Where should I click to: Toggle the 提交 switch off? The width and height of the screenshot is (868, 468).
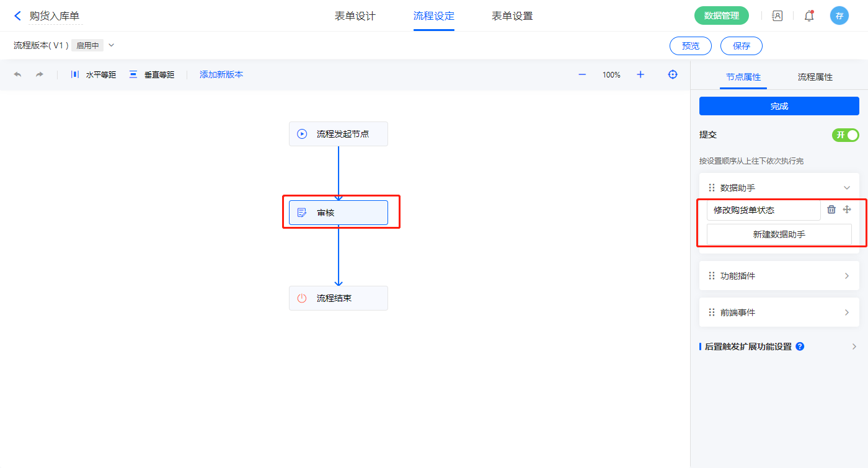pos(845,135)
